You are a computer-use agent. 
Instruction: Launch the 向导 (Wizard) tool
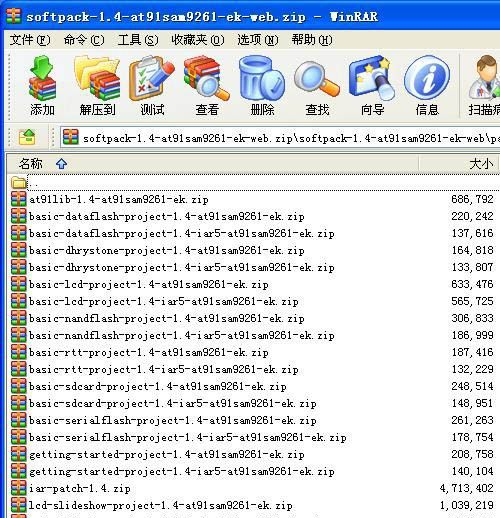coord(372,86)
